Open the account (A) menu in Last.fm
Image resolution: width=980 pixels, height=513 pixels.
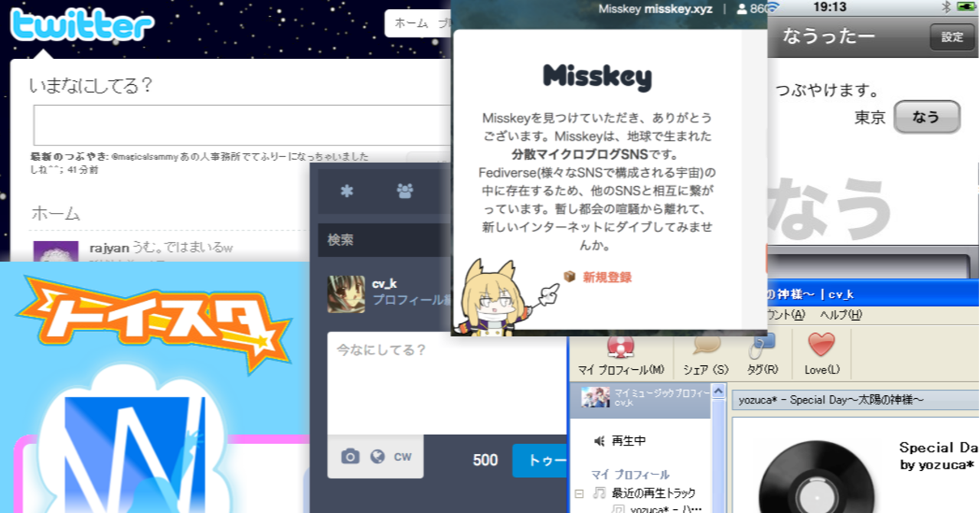click(786, 315)
